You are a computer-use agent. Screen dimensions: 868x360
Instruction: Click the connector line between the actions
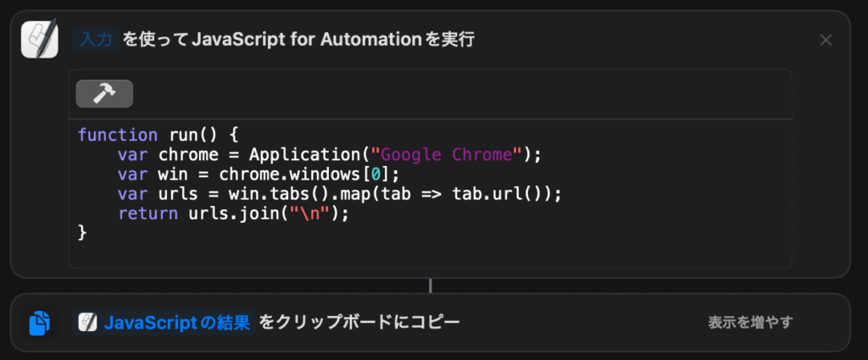[x=431, y=285]
